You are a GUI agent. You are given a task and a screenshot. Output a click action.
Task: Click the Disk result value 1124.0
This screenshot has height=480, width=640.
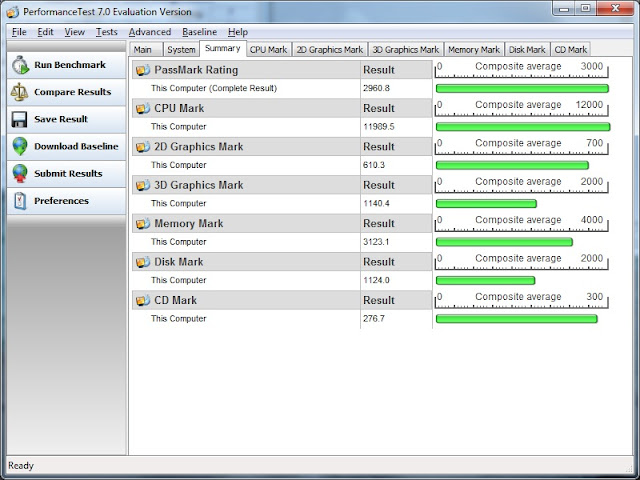click(376, 280)
